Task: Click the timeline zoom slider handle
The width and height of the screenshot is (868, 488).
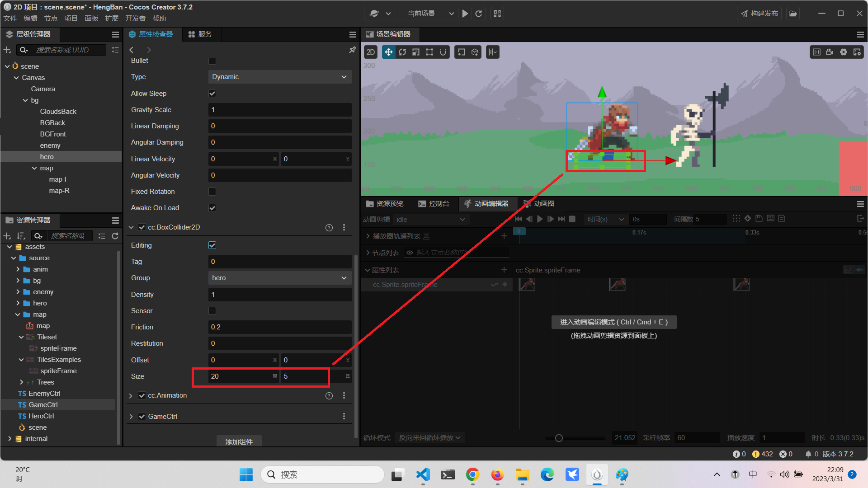Action: tap(559, 438)
